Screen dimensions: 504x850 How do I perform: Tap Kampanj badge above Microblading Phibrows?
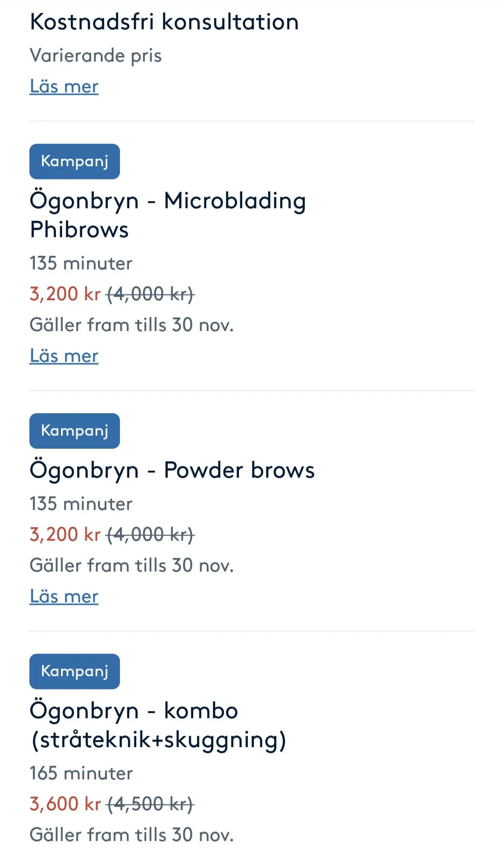(75, 162)
